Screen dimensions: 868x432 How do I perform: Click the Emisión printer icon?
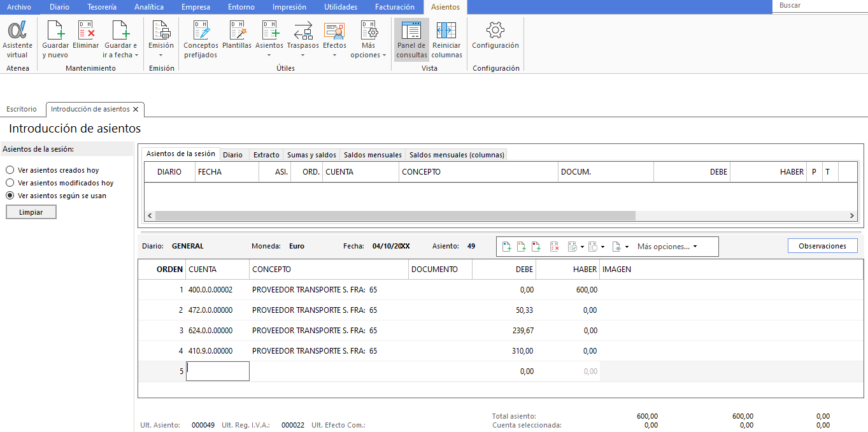tap(161, 31)
